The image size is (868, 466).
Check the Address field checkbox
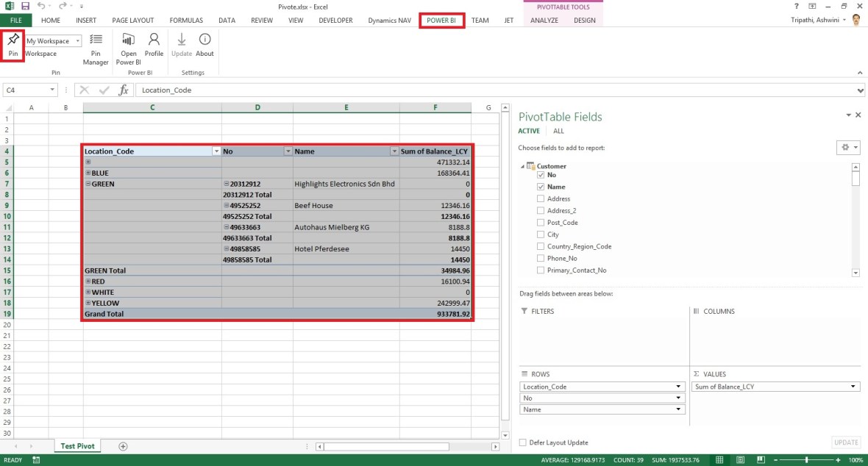tap(541, 198)
